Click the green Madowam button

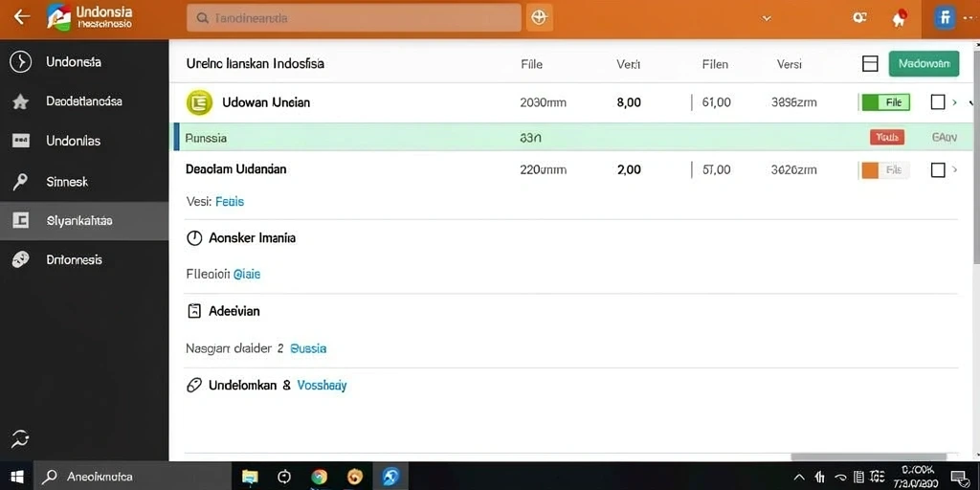[924, 64]
